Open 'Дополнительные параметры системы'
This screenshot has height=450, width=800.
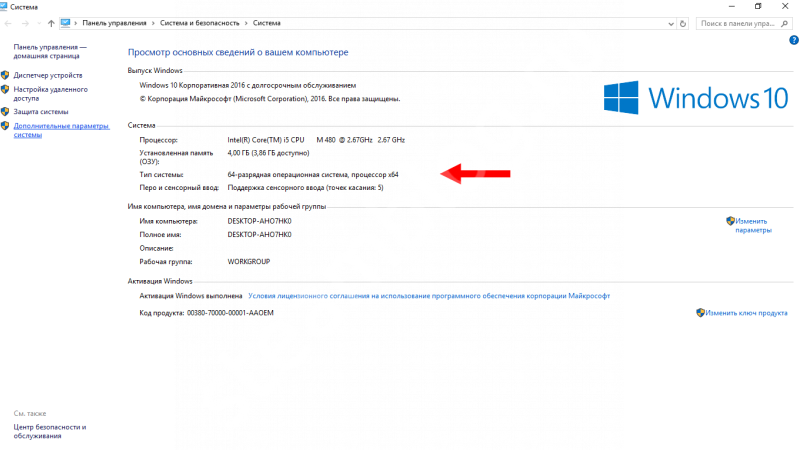(x=61, y=130)
